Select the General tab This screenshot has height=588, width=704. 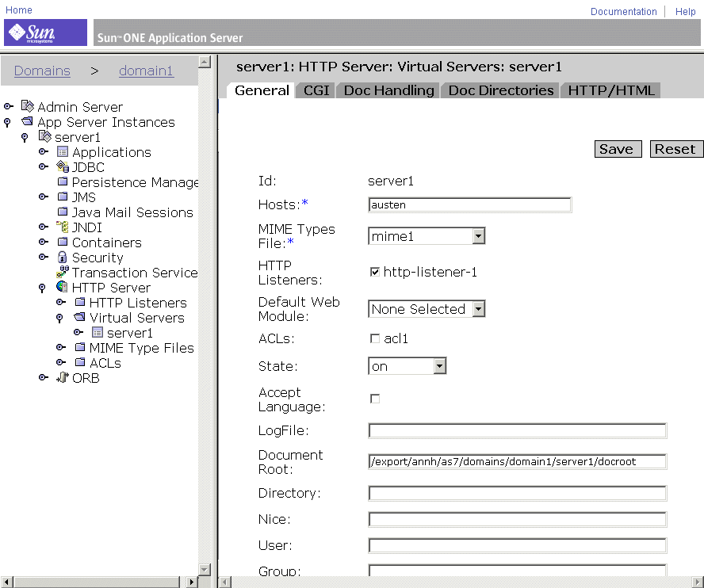262,90
